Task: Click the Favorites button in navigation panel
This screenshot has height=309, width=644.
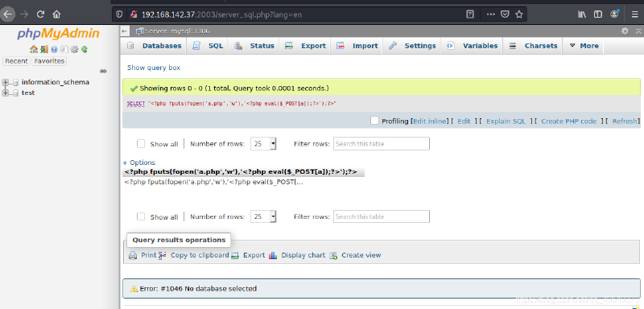Action: pos(49,61)
